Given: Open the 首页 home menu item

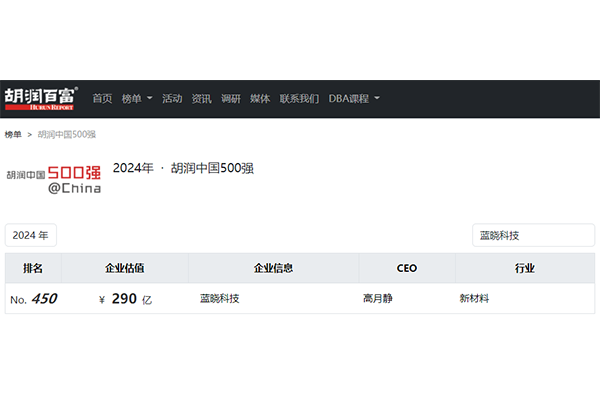Looking at the screenshot, I should pos(102,99).
